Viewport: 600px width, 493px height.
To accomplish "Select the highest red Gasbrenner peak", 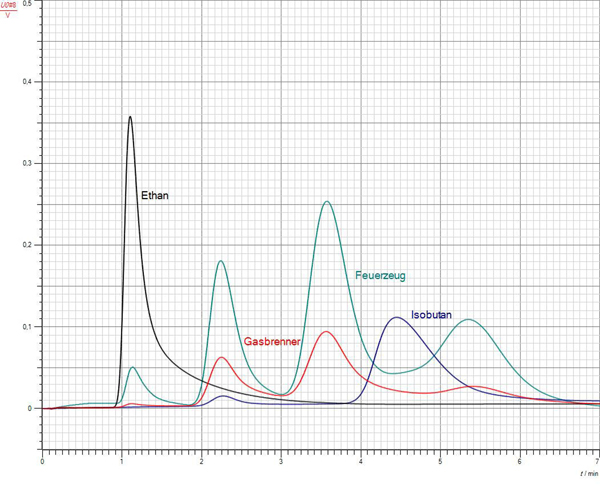I will tap(325, 332).
